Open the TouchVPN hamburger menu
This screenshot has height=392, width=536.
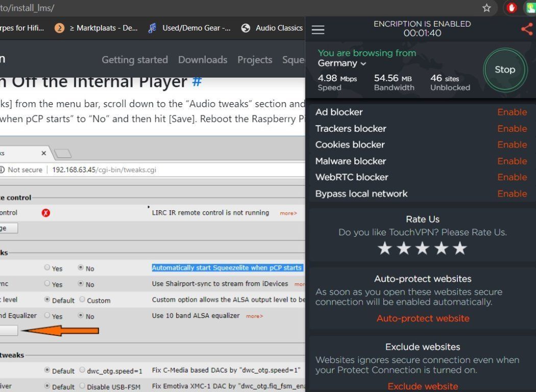pos(318,30)
